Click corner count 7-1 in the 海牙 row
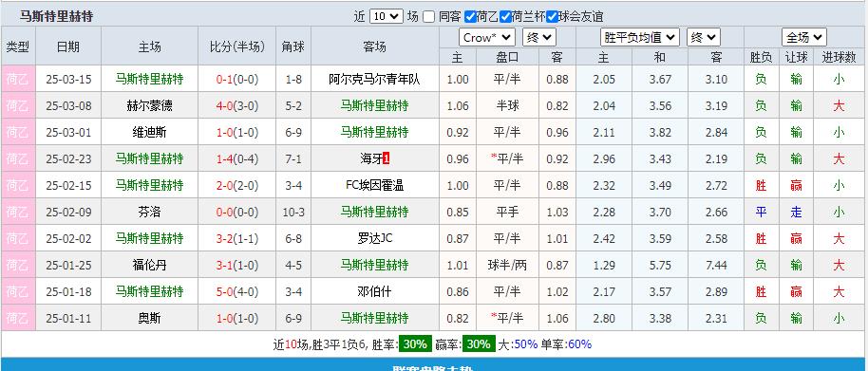Image resolution: width=868 pixels, height=371 pixels. coord(293,158)
